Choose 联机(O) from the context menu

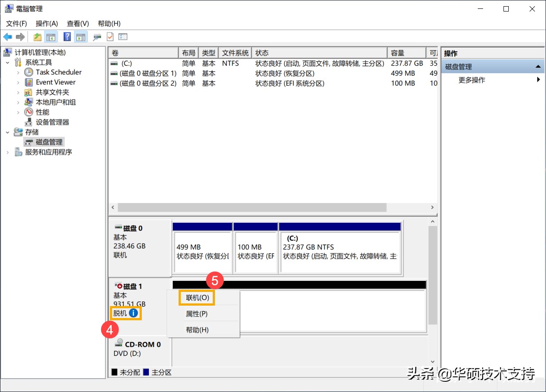(x=196, y=298)
